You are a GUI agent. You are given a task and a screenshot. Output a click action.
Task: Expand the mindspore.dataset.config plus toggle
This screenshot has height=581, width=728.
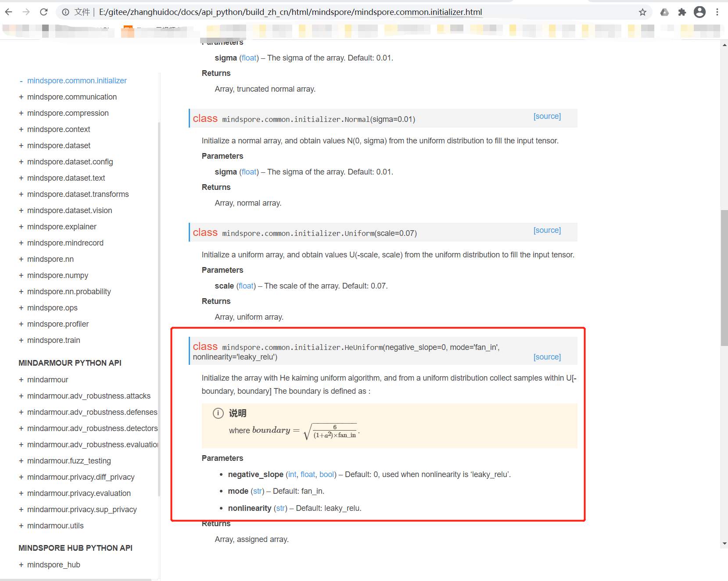21,162
